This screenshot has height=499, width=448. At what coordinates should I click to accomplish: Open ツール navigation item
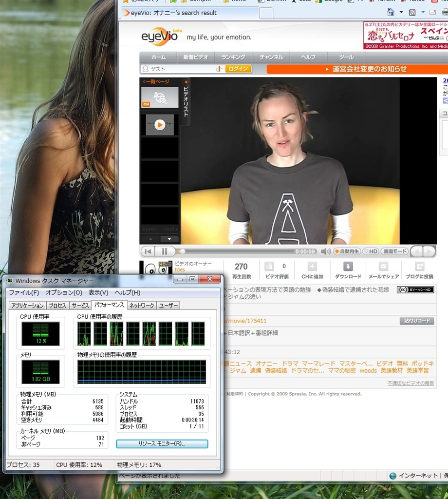[346, 58]
